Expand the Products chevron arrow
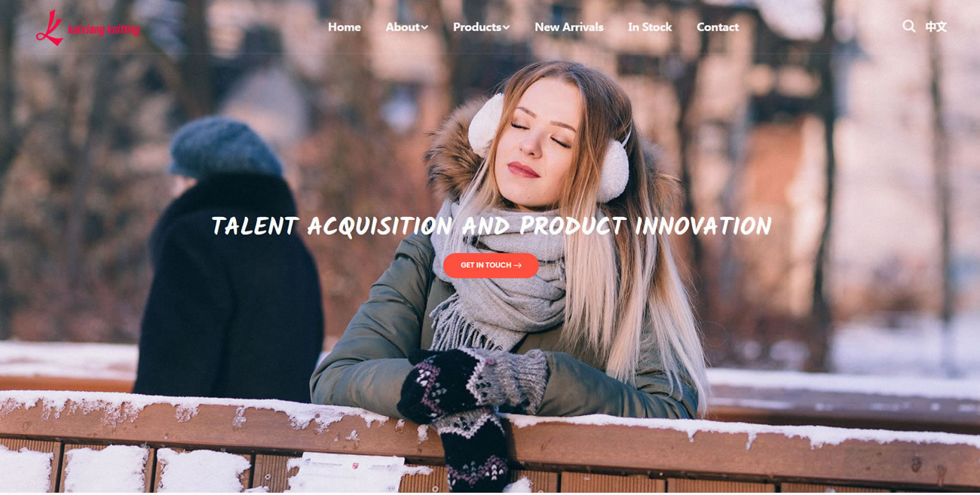Viewport: 980px width, 495px height. click(x=506, y=28)
